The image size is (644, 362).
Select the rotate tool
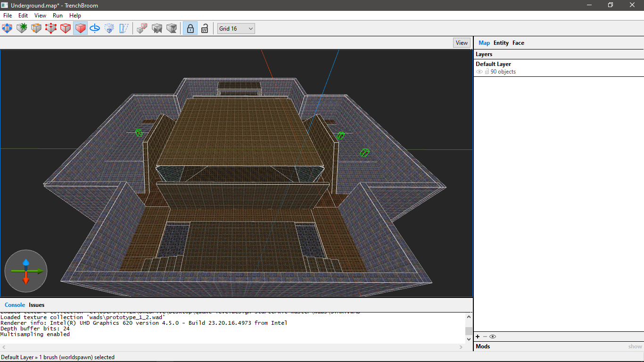pyautogui.click(x=95, y=28)
